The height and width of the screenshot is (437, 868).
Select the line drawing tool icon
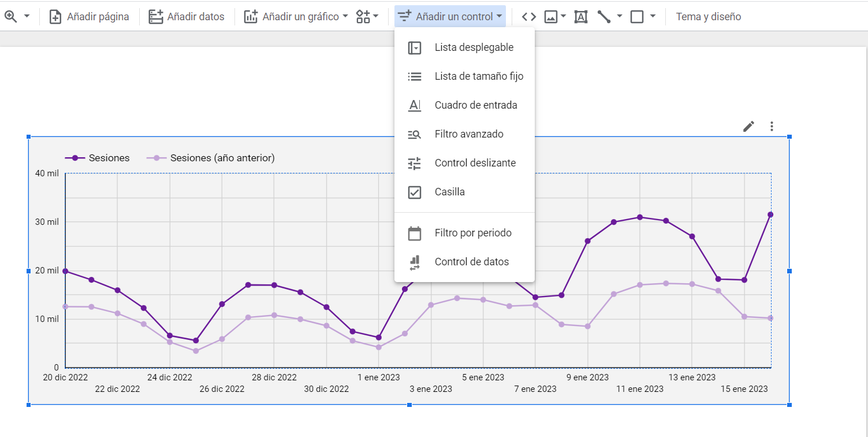[604, 17]
